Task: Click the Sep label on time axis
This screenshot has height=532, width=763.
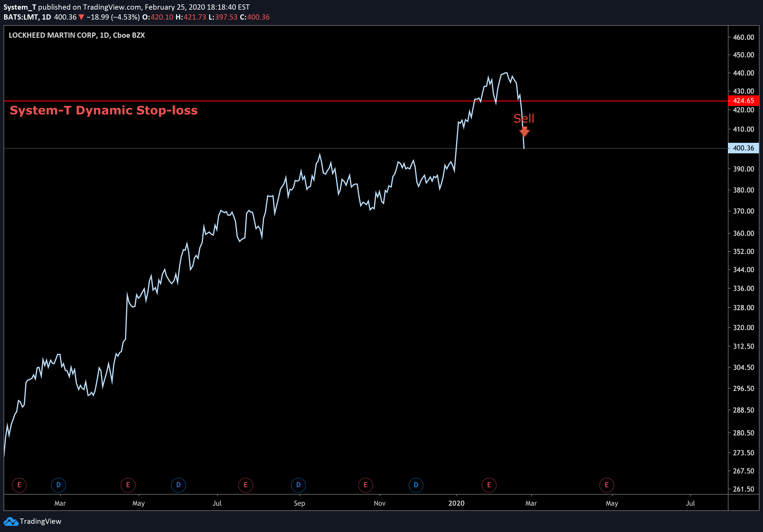Action: (x=299, y=503)
